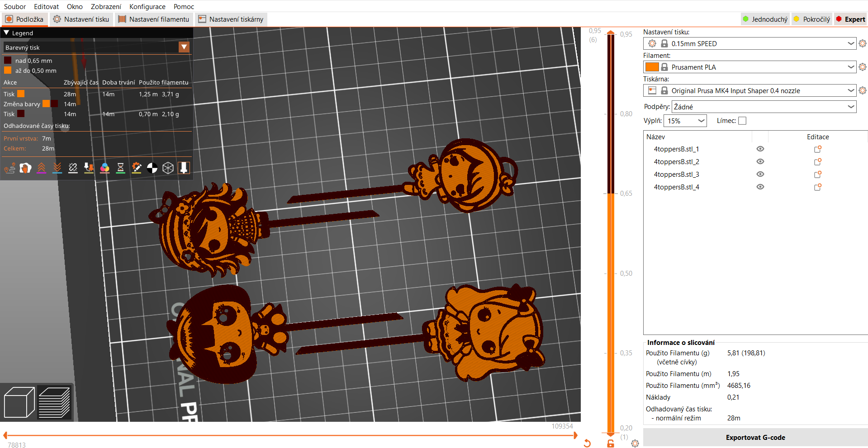Switch to Nastavení tiskárny tab
Image resolution: width=868 pixels, height=448 pixels.
231,19
